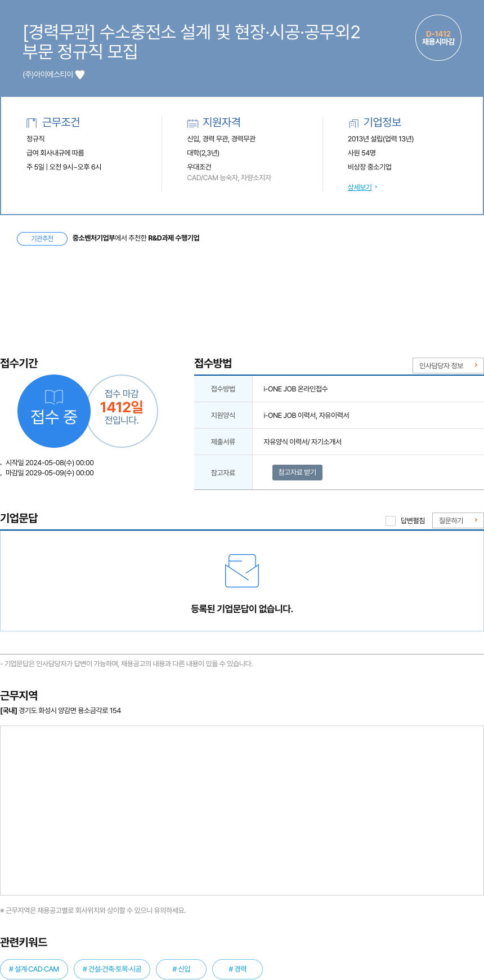Viewport: 484px width, 980px height.
Task: Click the 제출서류 row label in the table
Action: (x=223, y=442)
